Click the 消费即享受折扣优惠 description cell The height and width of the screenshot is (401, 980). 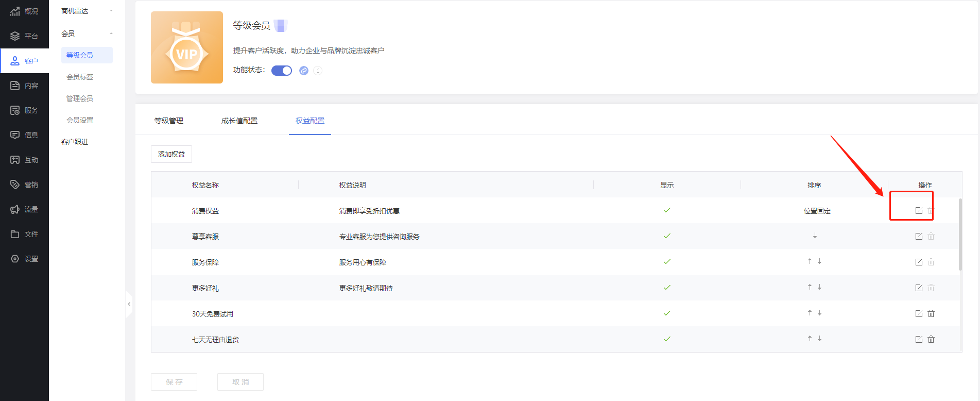(x=369, y=211)
